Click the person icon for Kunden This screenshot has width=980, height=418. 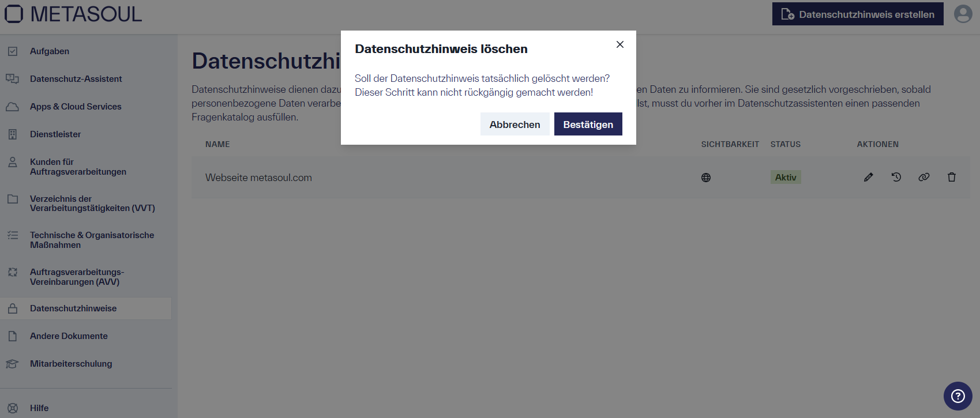point(13,162)
